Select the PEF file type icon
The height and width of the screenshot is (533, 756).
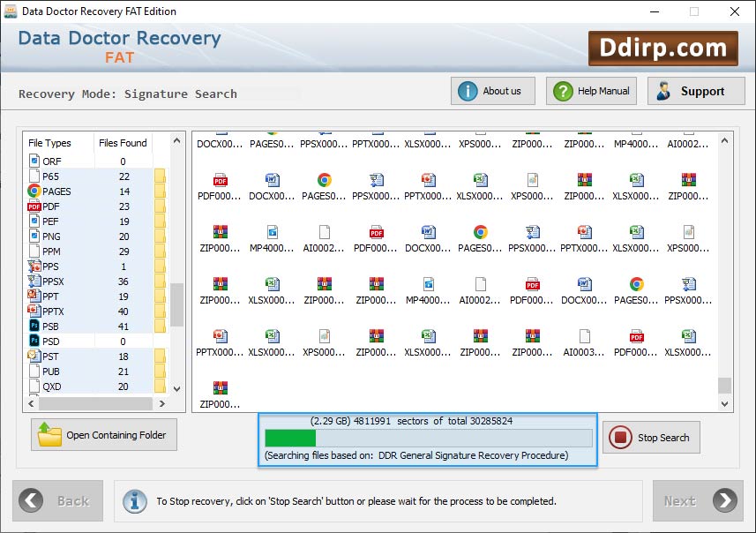(x=34, y=221)
